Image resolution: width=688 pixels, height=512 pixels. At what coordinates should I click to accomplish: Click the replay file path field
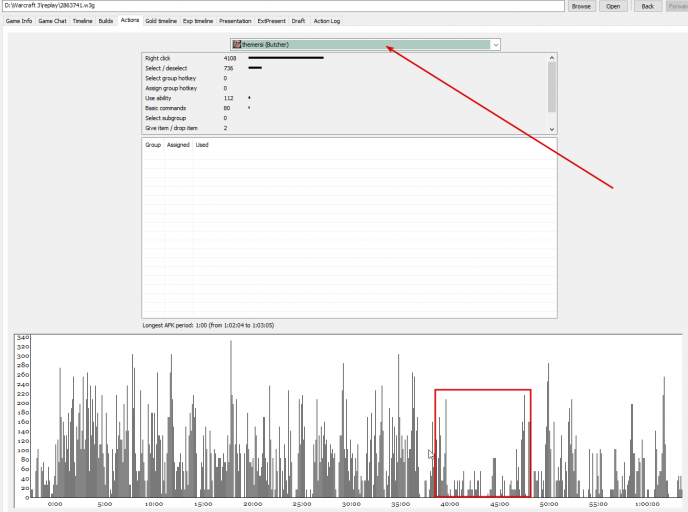click(283, 6)
